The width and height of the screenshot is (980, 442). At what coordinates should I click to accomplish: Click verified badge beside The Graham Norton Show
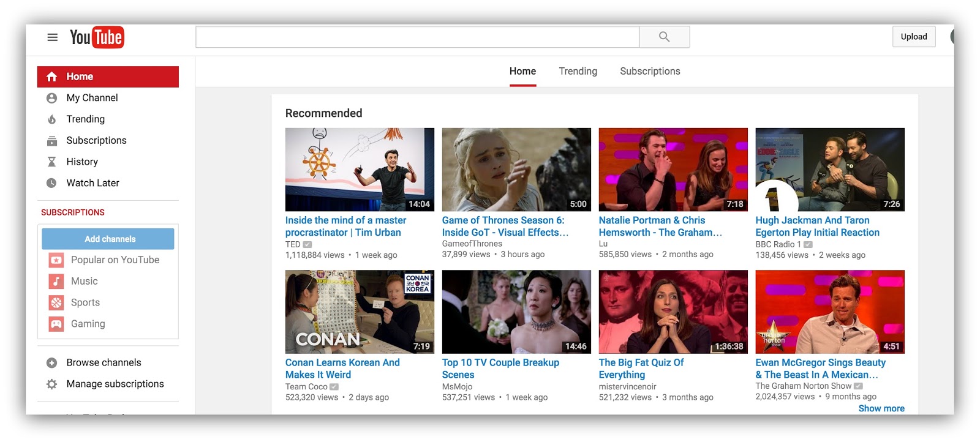858,386
